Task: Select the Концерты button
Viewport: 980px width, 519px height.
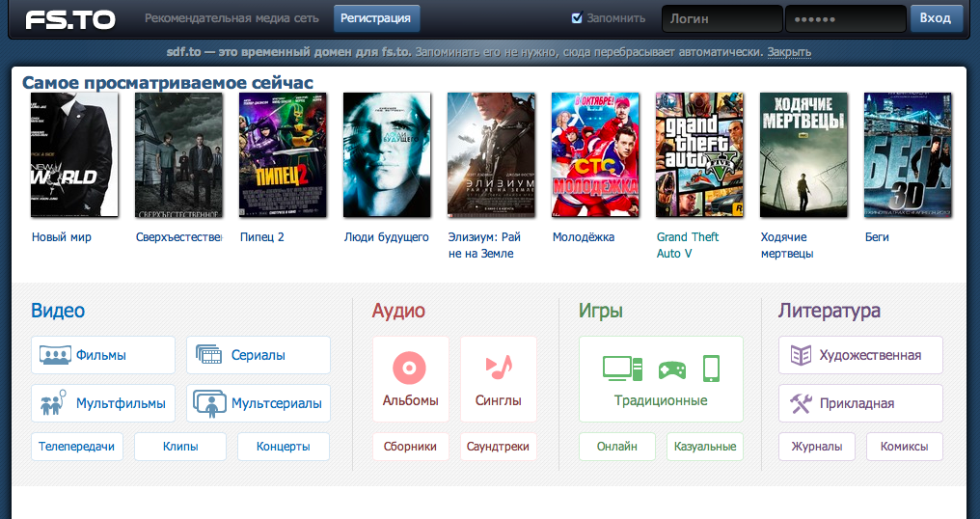Action: (284, 447)
